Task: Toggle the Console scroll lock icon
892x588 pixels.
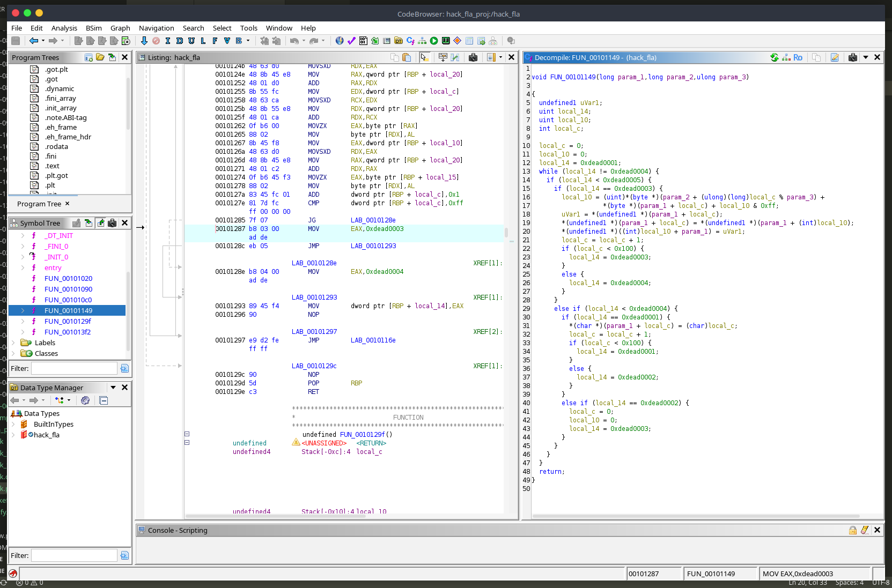Action: pyautogui.click(x=853, y=530)
